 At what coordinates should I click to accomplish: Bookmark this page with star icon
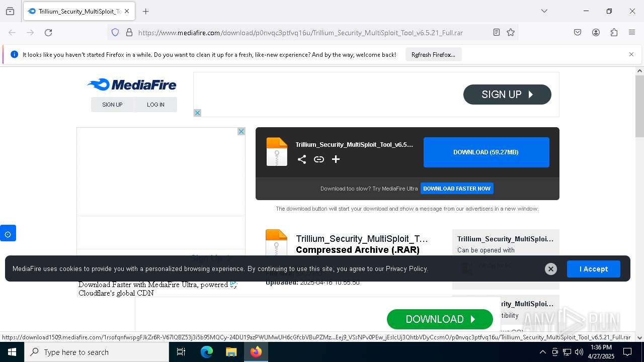[511, 32]
